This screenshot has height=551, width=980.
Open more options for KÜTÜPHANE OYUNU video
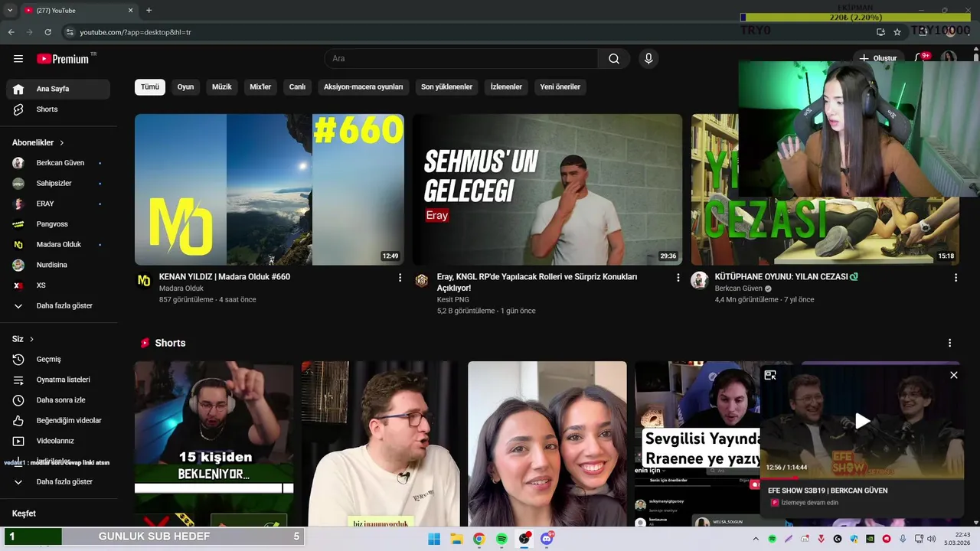[955, 278]
